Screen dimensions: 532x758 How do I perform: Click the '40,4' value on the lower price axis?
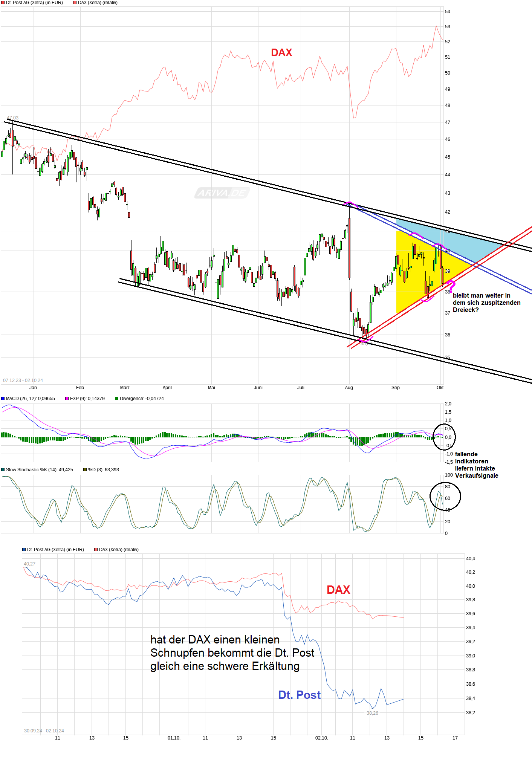(x=471, y=559)
